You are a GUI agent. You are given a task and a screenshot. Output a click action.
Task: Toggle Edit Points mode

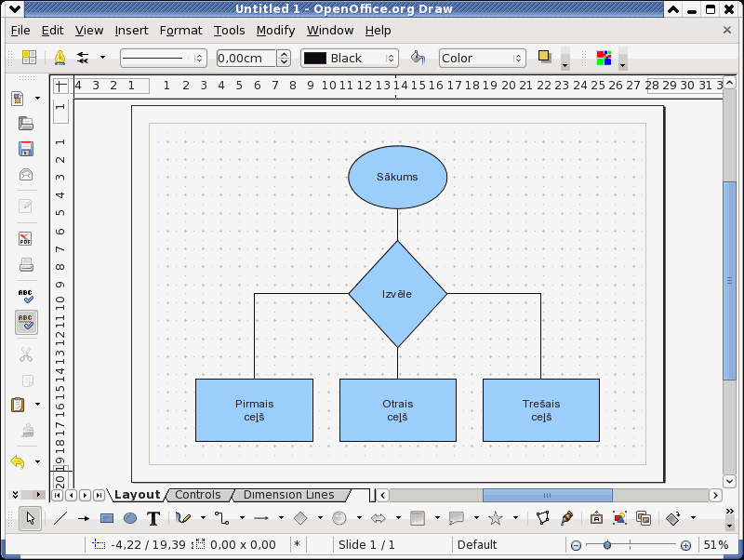[x=543, y=518]
